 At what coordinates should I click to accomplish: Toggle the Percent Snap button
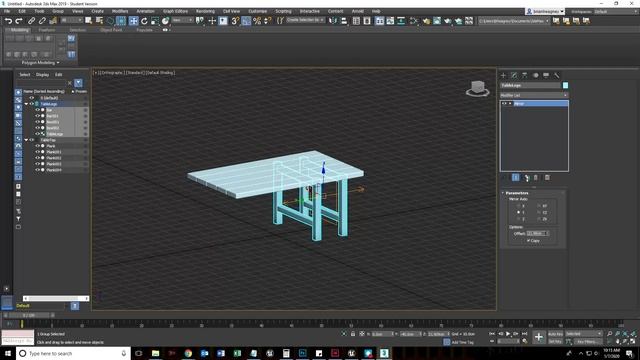(257, 21)
